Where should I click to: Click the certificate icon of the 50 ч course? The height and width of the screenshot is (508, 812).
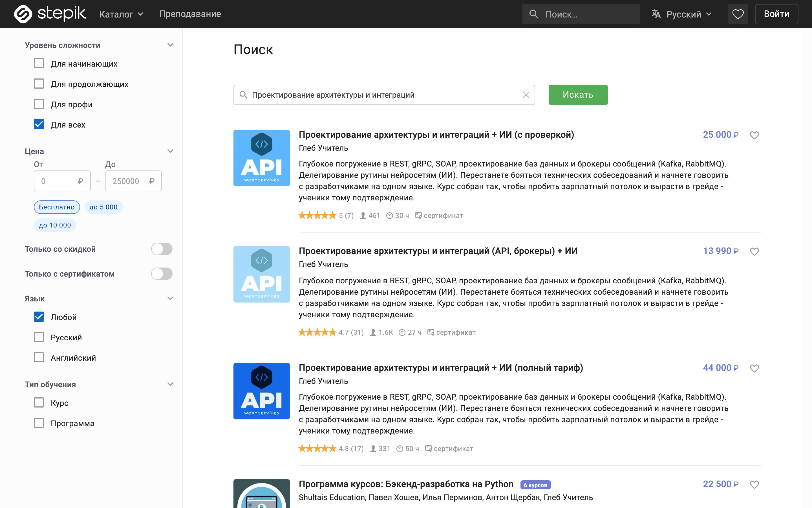[428, 448]
